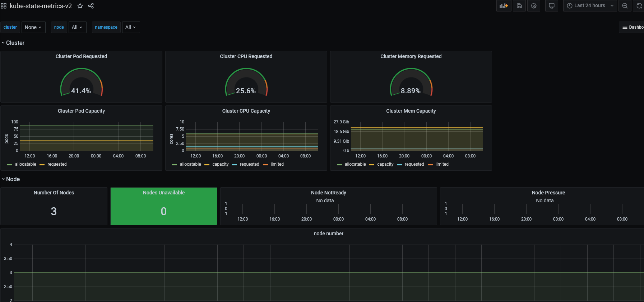Star the kube-state-metrics-v2 dashboard
The width and height of the screenshot is (644, 302).
pos(80,6)
